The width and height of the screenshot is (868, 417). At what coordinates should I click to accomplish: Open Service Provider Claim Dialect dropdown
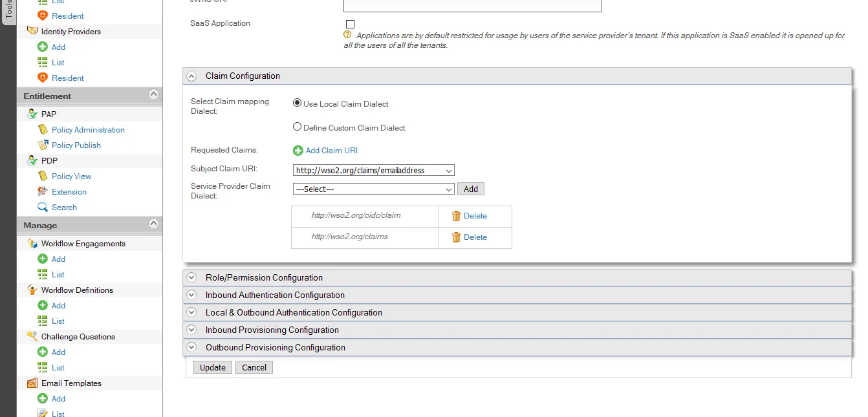tap(374, 189)
